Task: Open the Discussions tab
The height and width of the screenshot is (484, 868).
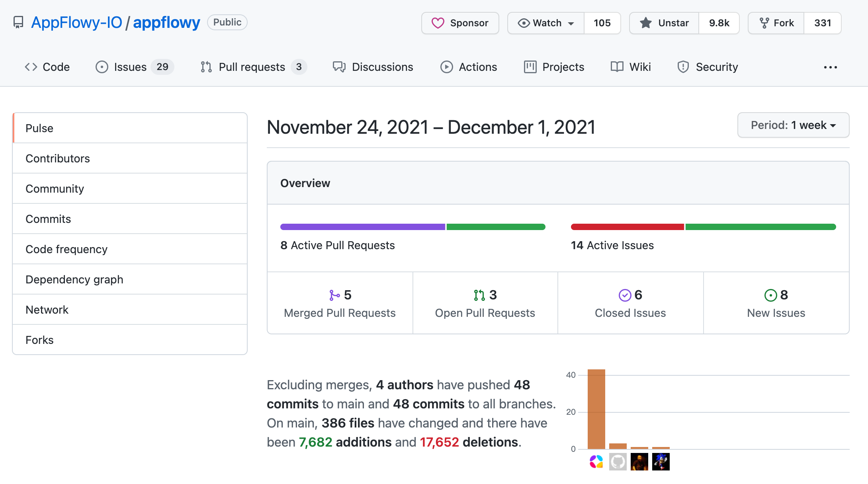Action: point(373,67)
